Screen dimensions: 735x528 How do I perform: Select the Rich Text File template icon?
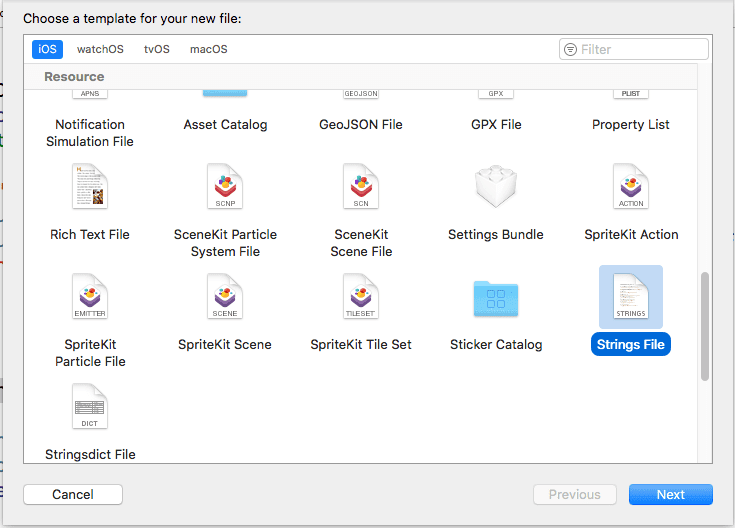click(x=90, y=187)
